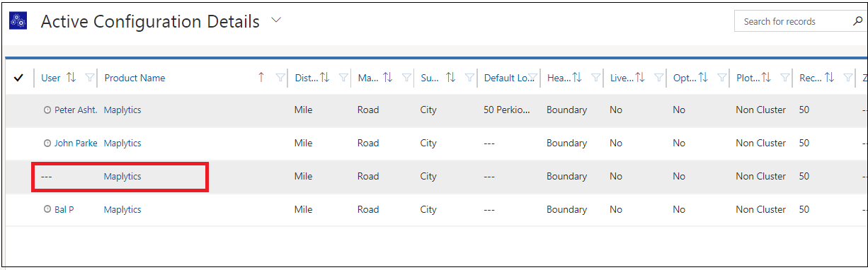
Task: Sort by the Default Lo... column header
Action: tap(509, 78)
